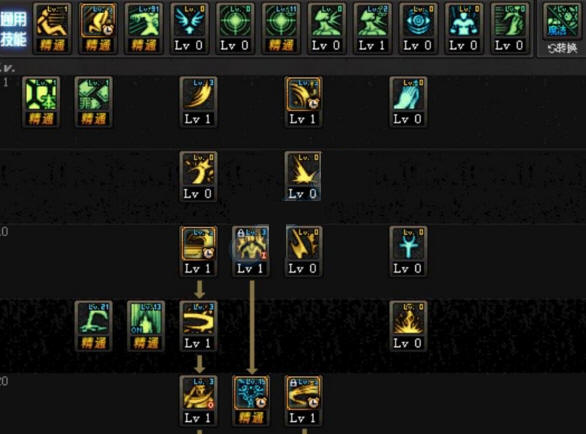Image resolution: width=586 pixels, height=434 pixels.
Task: Click the green hook skill at Lv 21
Action: pos(93,326)
